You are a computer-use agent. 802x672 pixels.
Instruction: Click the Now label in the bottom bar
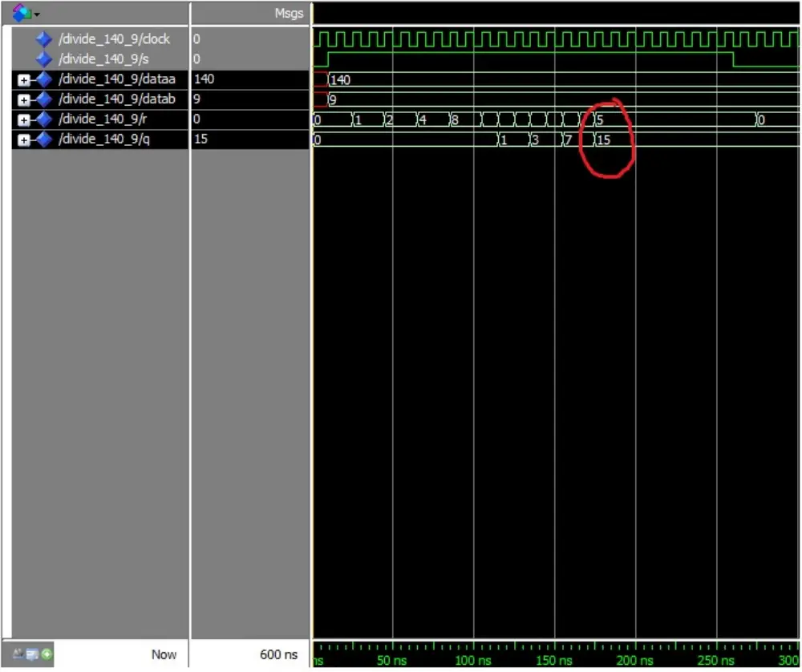164,654
